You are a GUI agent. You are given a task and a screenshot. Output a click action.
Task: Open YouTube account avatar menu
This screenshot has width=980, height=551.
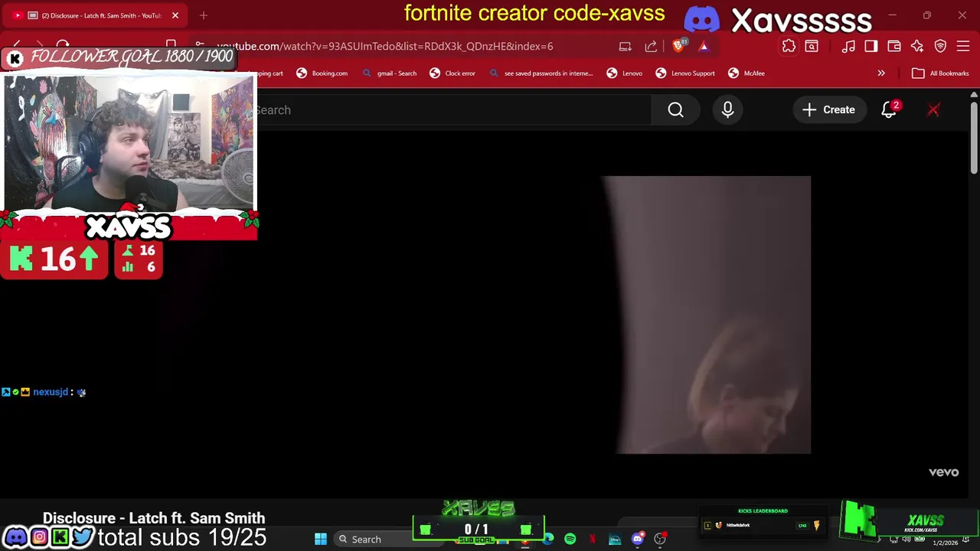933,109
